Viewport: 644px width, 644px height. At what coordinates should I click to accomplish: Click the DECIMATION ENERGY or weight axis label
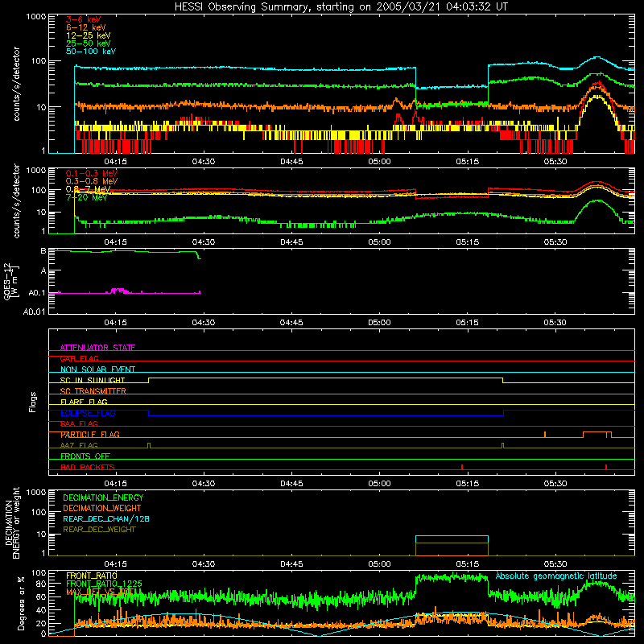[x=12, y=522]
